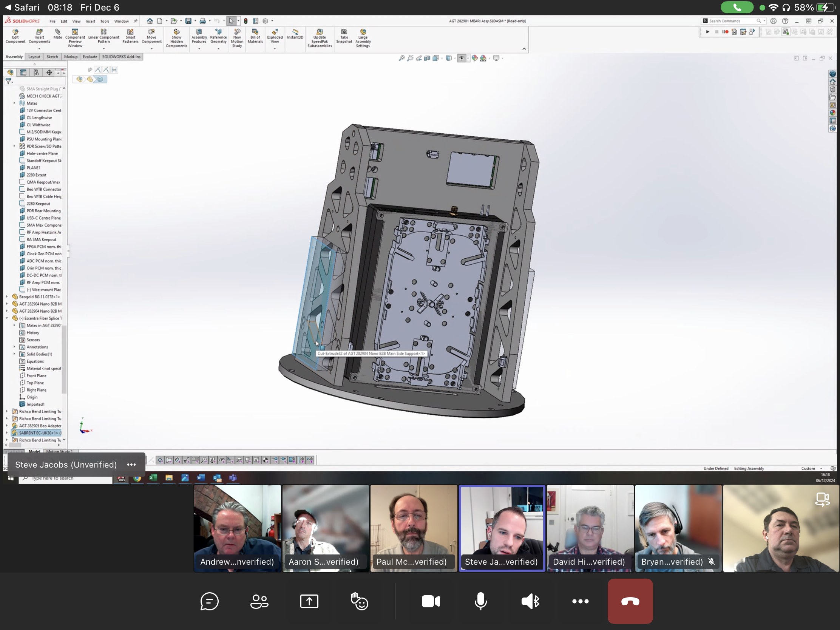Toggle the microphone mute
Screen dimensions: 840x630
[480, 601]
